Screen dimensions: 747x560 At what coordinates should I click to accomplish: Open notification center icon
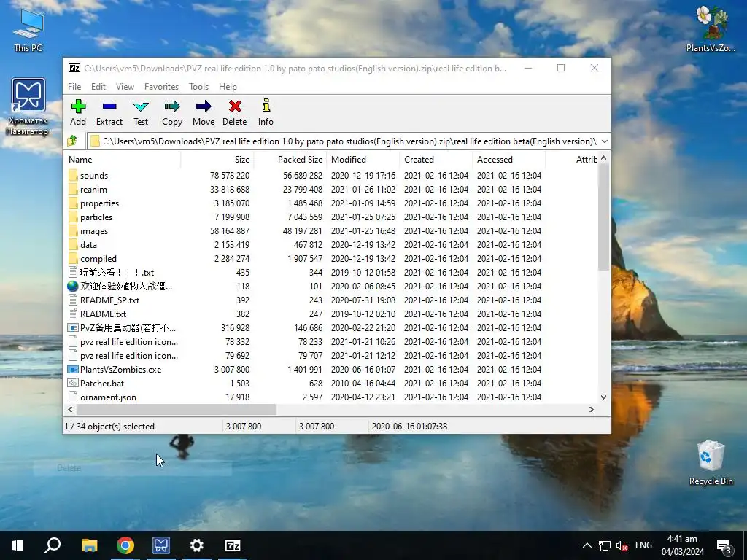pyautogui.click(x=724, y=545)
